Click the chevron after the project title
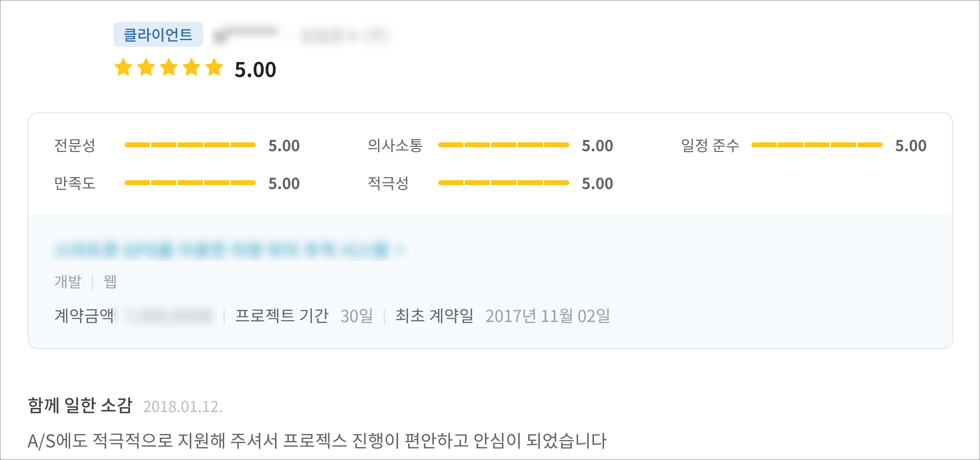 pyautogui.click(x=400, y=250)
